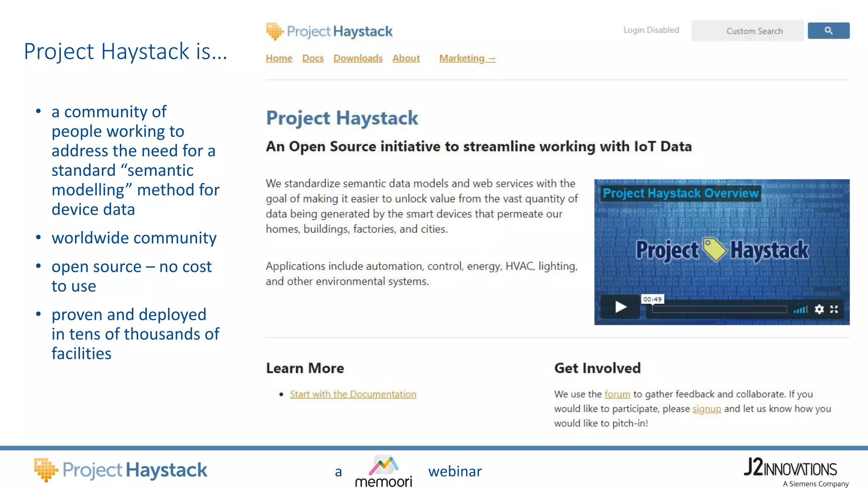Screen dimensions: 868x488
Task: Open the Docs menu link
Action: pos(313,58)
